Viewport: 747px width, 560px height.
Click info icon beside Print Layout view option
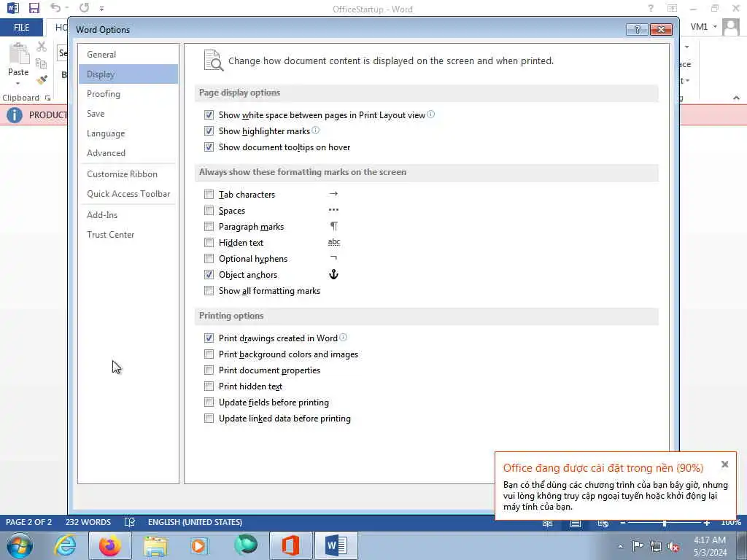[430, 114]
